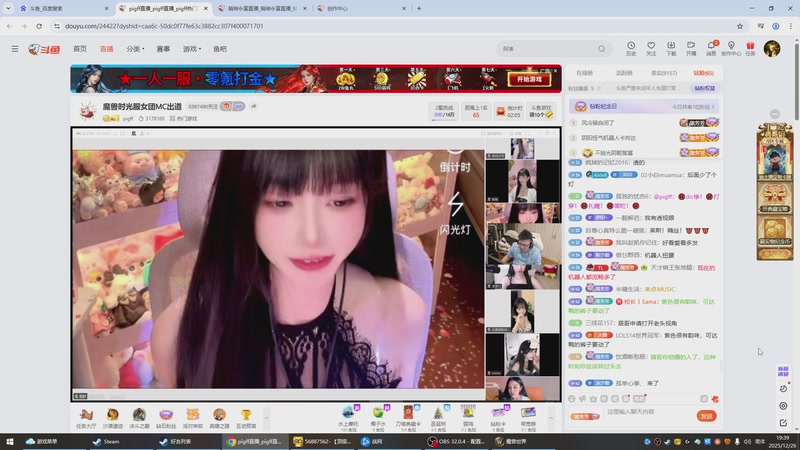This screenshot has height=450, width=800.
Task: Go to 首页 home nav item
Action: click(x=80, y=49)
